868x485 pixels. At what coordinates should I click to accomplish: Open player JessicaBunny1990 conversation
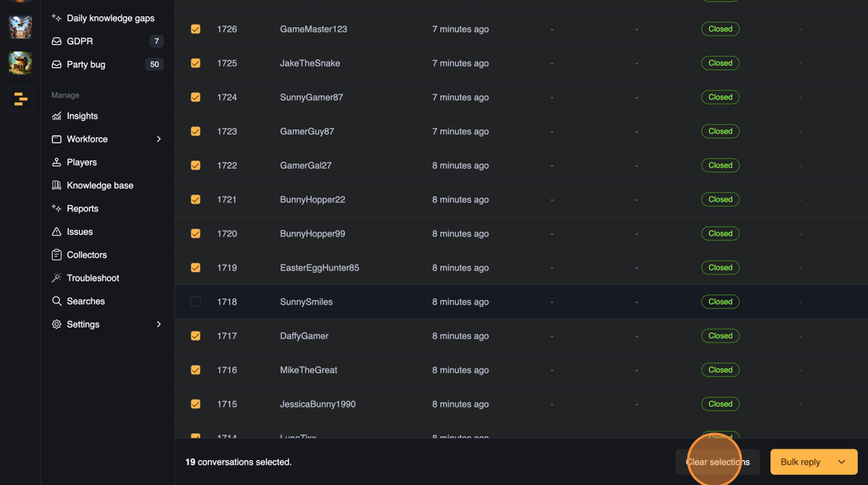pos(318,404)
